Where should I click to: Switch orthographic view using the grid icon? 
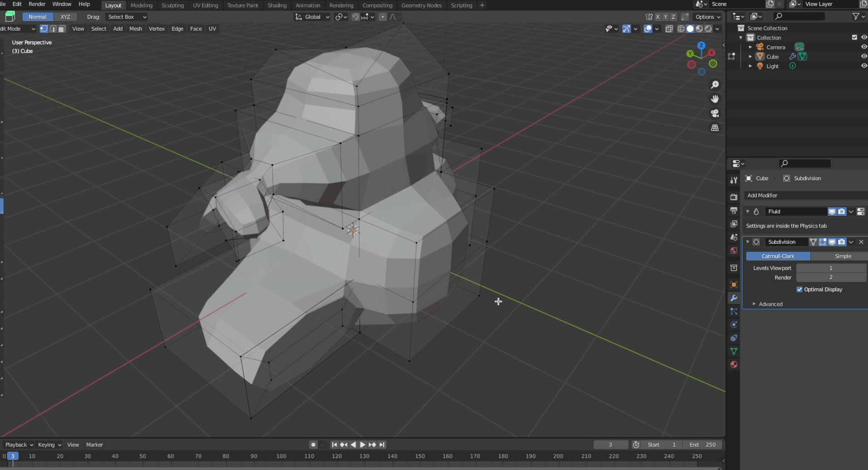click(x=715, y=128)
